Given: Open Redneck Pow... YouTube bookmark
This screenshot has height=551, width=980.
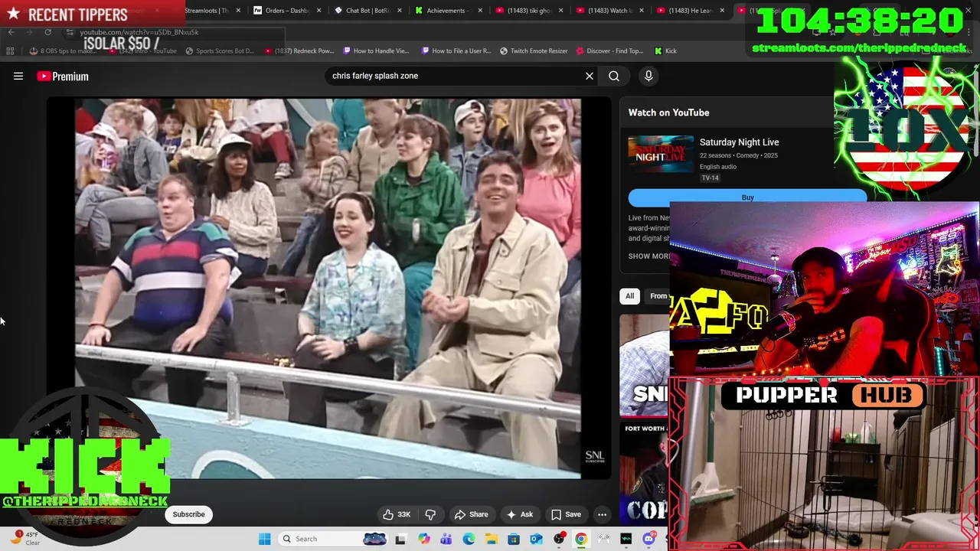Looking at the screenshot, I should [x=299, y=51].
